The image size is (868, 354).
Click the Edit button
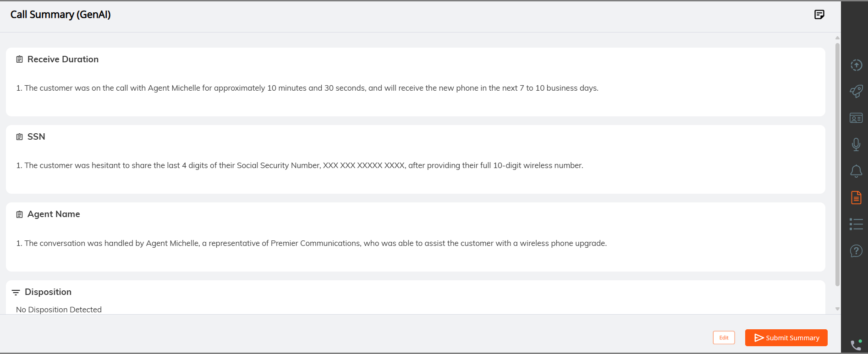(x=724, y=338)
